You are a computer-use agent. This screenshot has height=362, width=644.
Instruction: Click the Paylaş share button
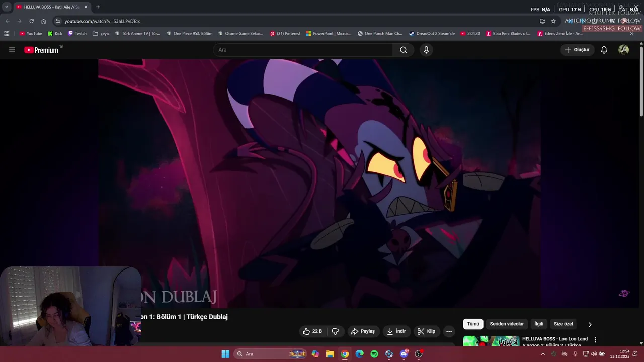363,331
